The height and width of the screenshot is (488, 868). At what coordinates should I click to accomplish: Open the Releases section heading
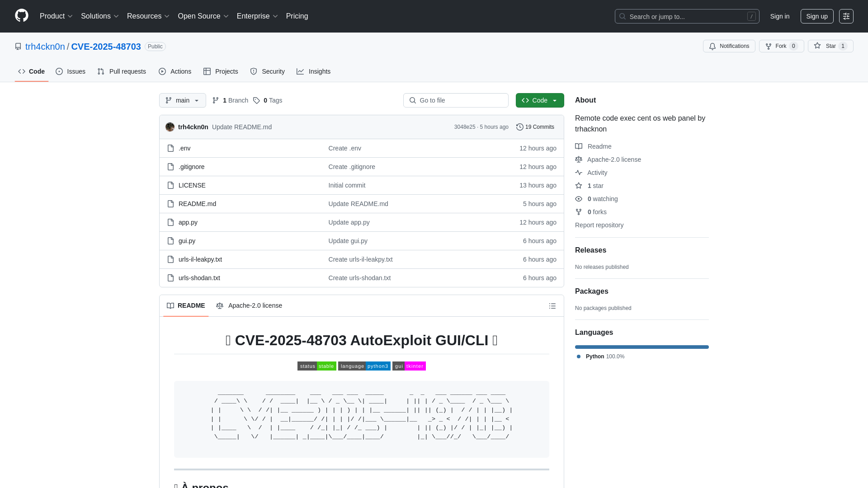tap(590, 250)
